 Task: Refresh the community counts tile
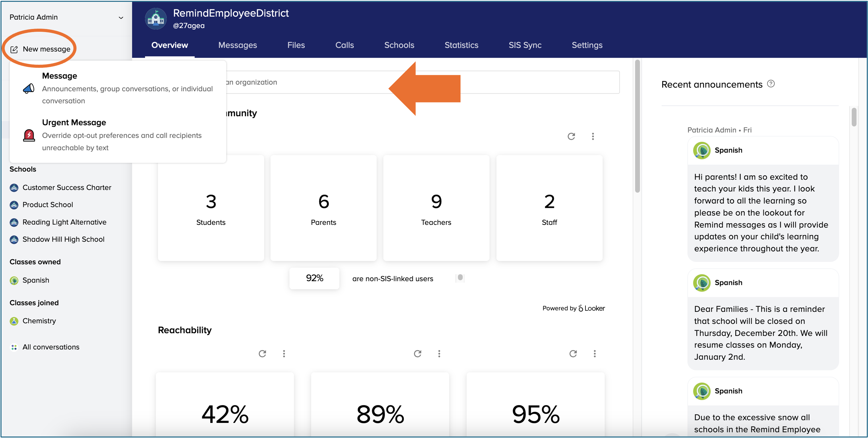point(571,136)
